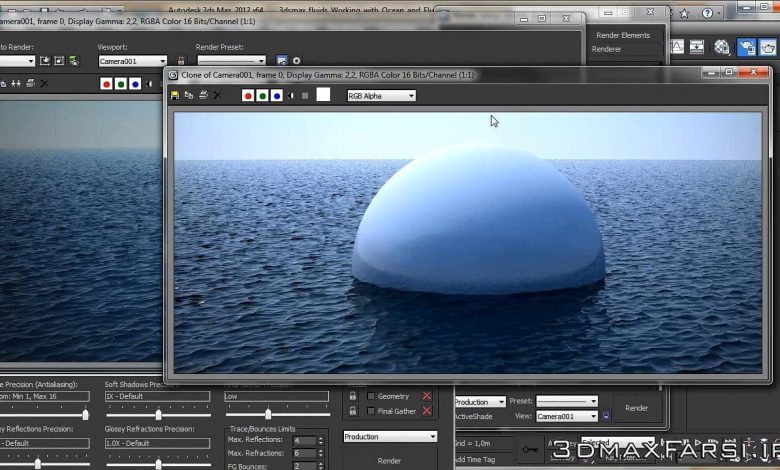The width and height of the screenshot is (780, 470).
Task: Toggle the Geometry lock icon
Action: click(x=353, y=396)
